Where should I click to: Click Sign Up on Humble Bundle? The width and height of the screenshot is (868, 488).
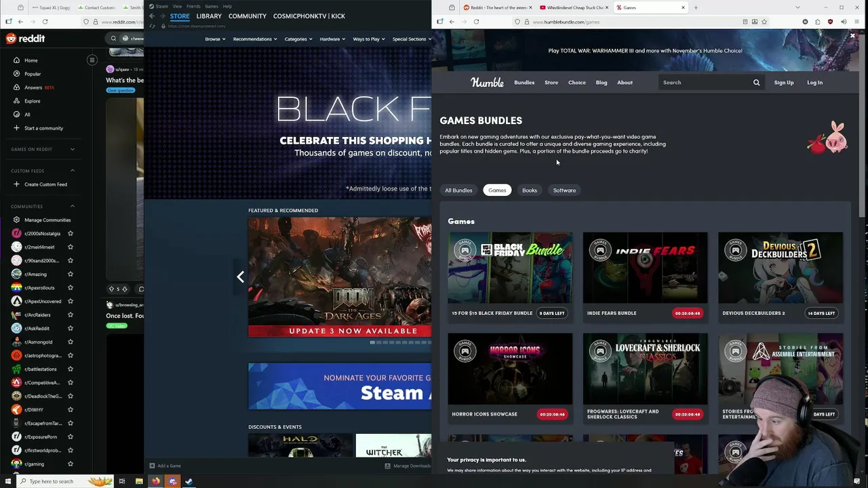pyautogui.click(x=784, y=83)
